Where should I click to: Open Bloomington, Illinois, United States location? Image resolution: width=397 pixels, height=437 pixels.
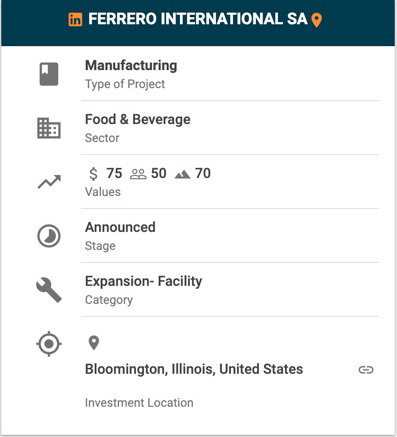click(194, 369)
